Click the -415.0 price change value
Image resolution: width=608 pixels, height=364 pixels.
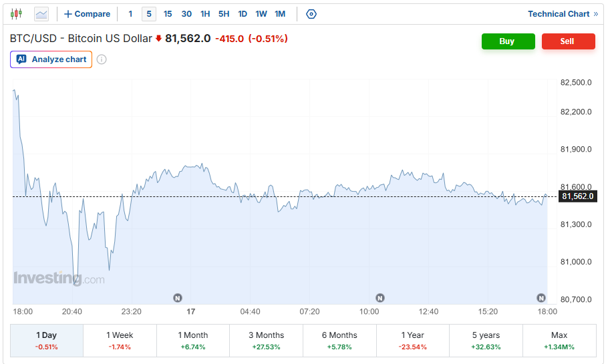coord(230,39)
